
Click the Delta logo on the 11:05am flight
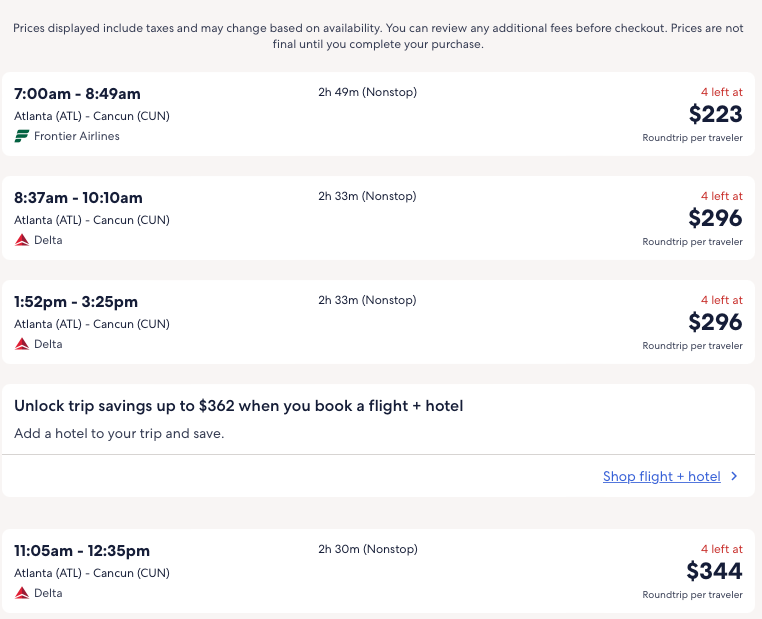pyautogui.click(x=21, y=593)
